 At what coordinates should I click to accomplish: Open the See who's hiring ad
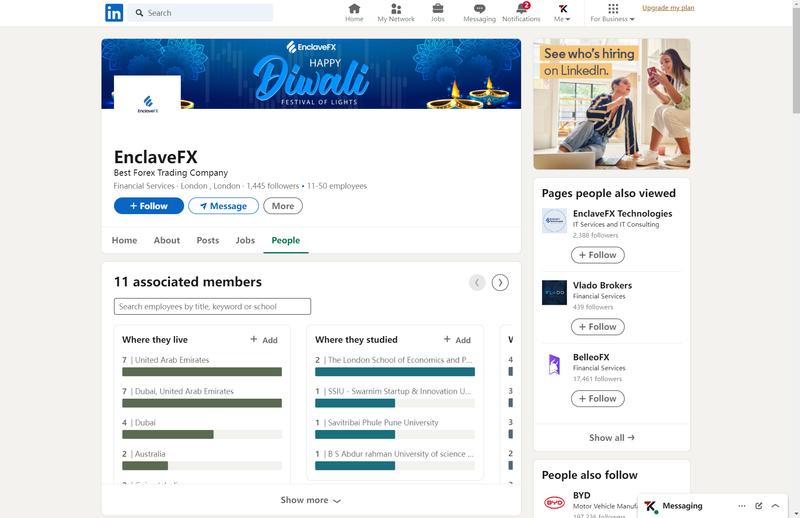612,104
